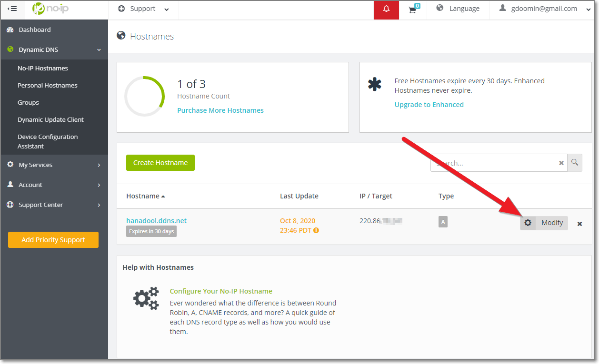Open the gdoomin@gmail.com account dropdown
Viewport: 599px width, 364px height.
tap(545, 9)
